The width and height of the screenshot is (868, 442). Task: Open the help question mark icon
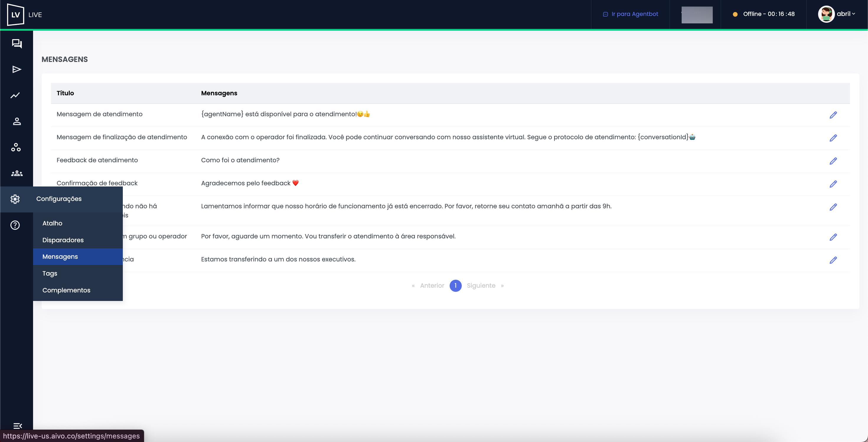15,225
